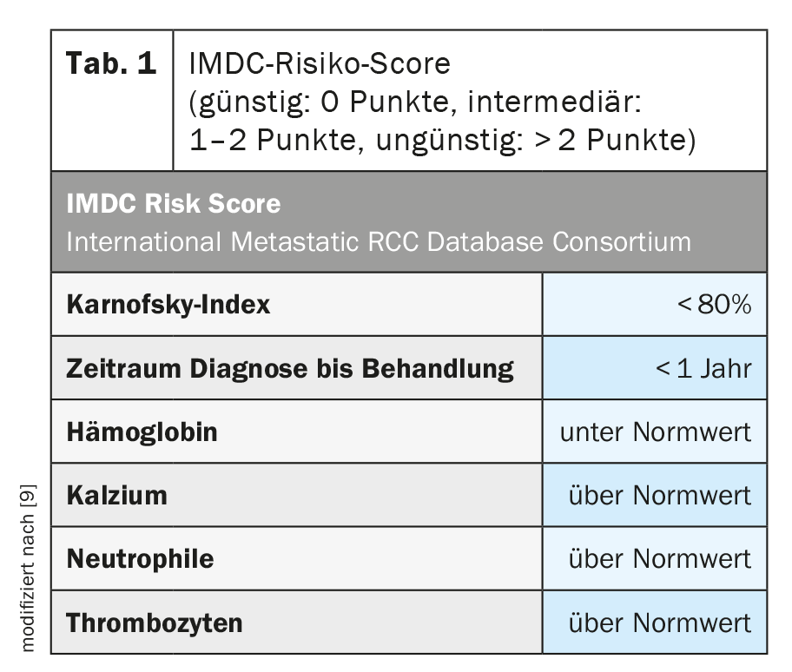792x672 pixels.
Task: Click the "Thrombozyten" row label
Action: [x=155, y=623]
